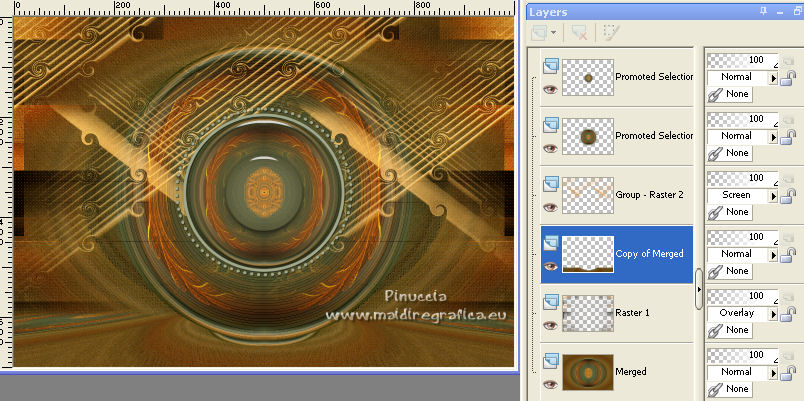The image size is (804, 401).
Task: Hide the Raster 1 layer
Action: [550, 325]
